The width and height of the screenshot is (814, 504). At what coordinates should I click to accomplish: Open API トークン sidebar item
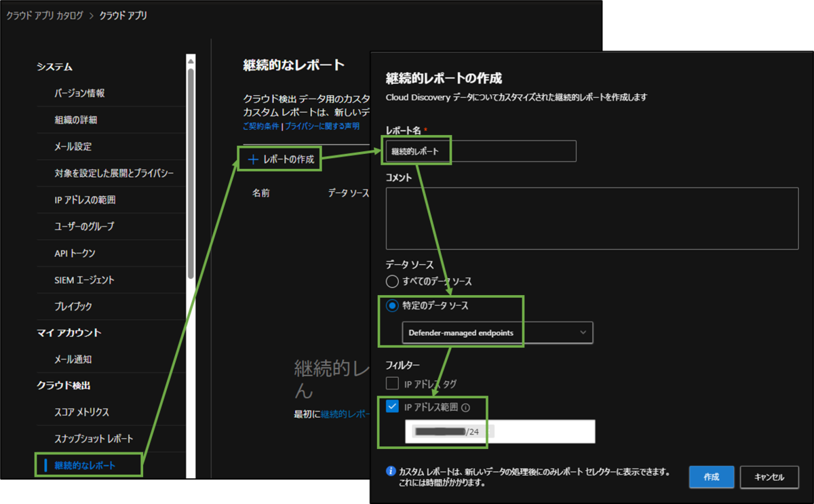pos(75,253)
